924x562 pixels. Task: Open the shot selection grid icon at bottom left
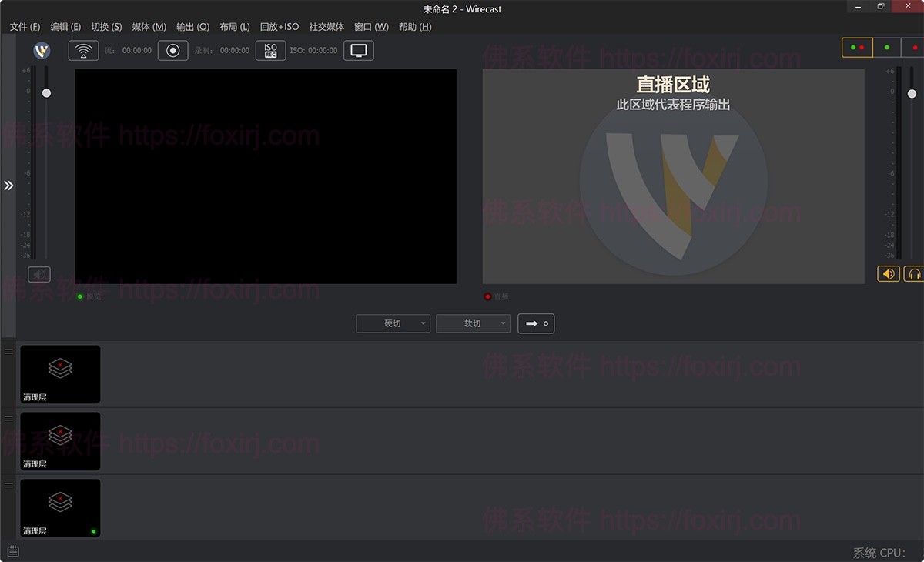click(12, 551)
